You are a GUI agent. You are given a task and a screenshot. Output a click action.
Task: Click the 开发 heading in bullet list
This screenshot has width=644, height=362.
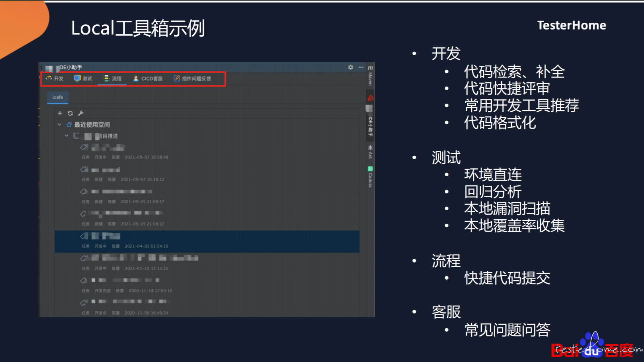click(x=446, y=53)
